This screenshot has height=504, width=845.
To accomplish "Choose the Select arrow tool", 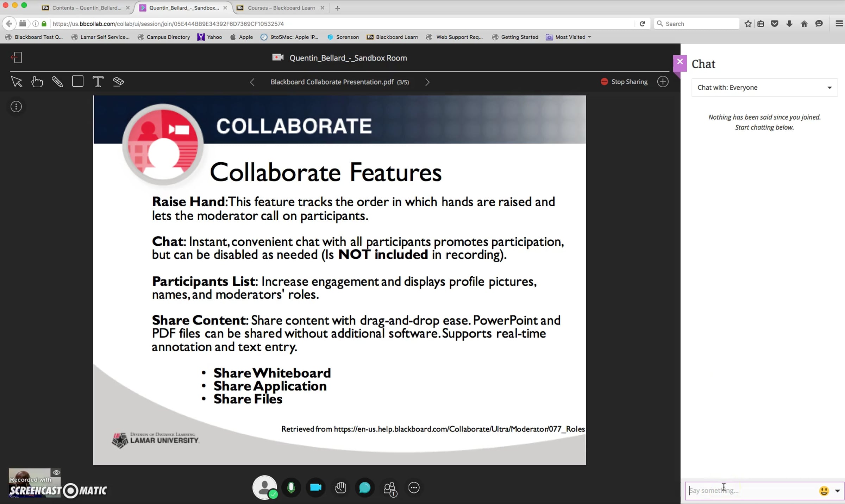I will pyautogui.click(x=17, y=82).
